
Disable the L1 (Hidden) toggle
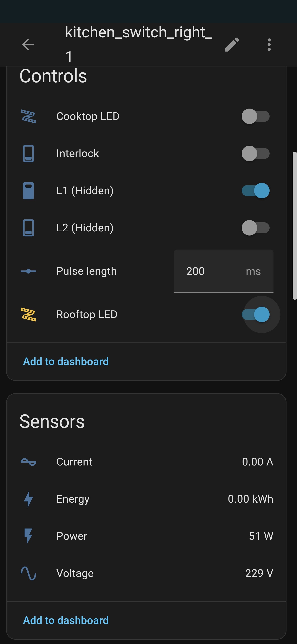tap(255, 191)
